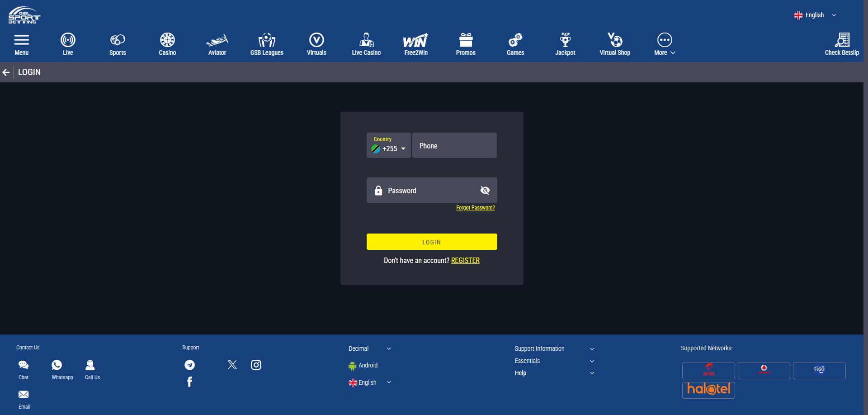Toggle password visibility with the eye icon
Screen dimensions: 868x415
485,190
